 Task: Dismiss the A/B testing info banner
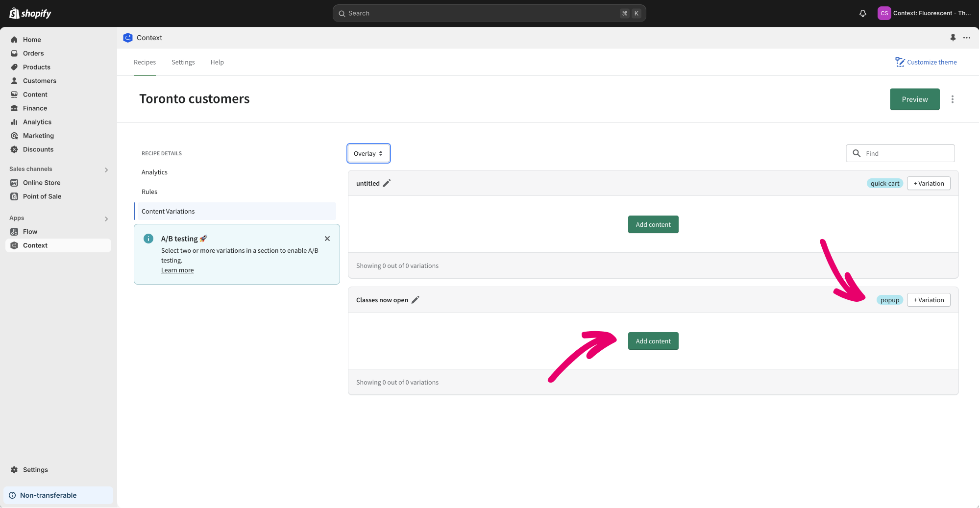327,239
